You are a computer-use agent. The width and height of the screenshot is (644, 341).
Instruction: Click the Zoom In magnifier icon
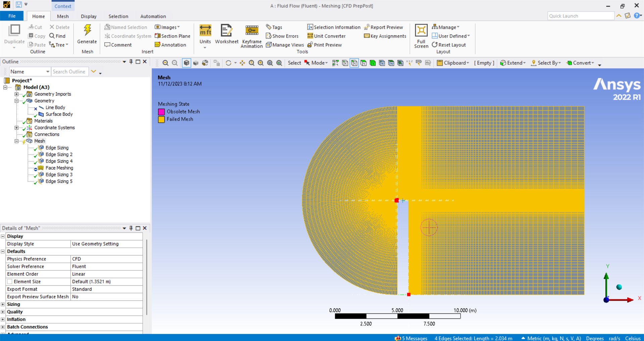165,63
